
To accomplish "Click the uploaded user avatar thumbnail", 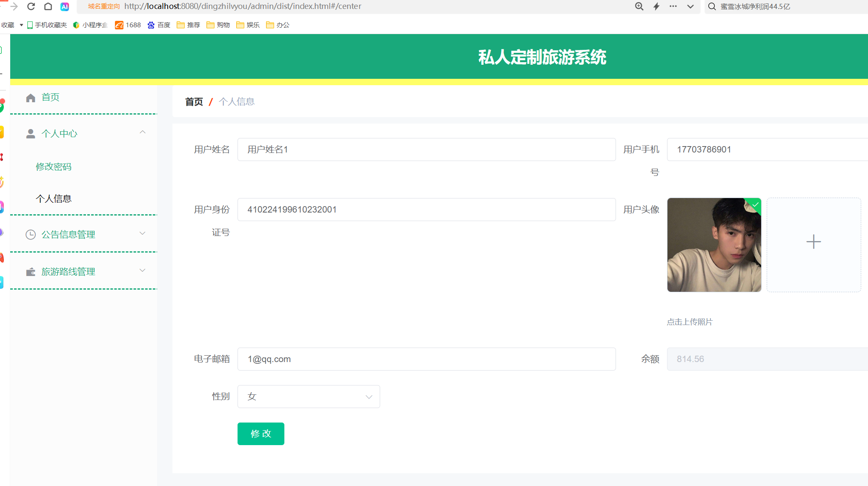I will (714, 245).
